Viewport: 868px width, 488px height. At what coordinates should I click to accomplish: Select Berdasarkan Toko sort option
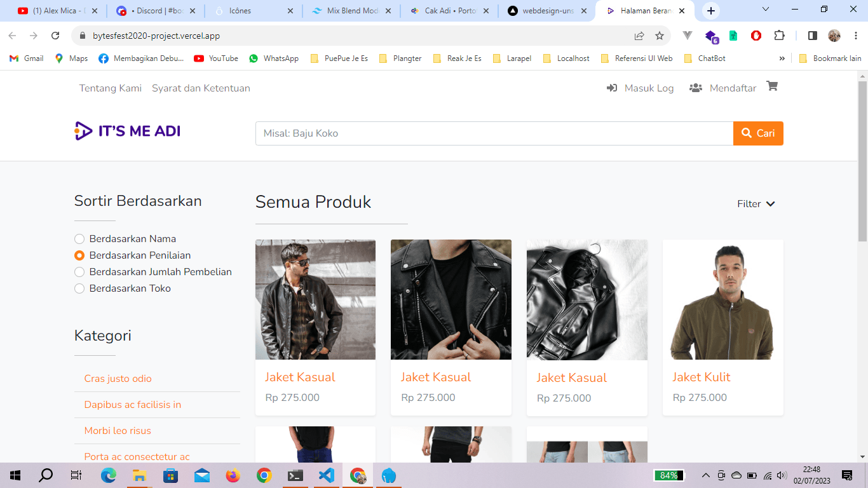click(123, 288)
